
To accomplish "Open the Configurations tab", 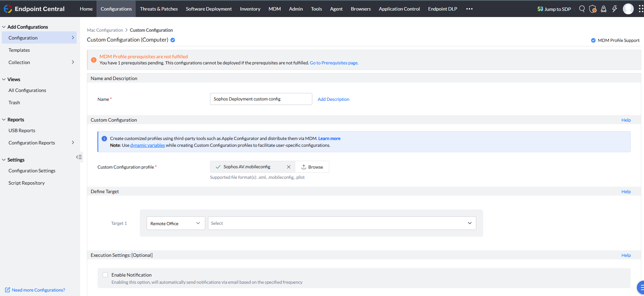I will 116,9.
